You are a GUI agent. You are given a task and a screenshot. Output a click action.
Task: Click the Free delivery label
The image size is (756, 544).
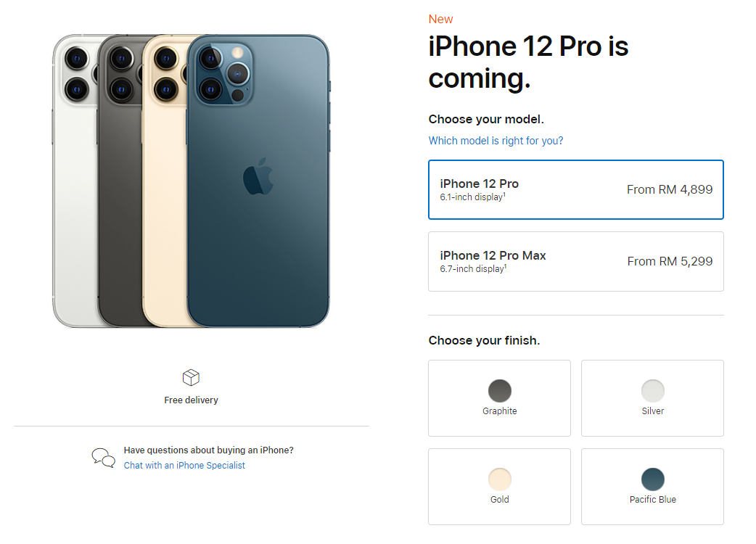point(191,400)
